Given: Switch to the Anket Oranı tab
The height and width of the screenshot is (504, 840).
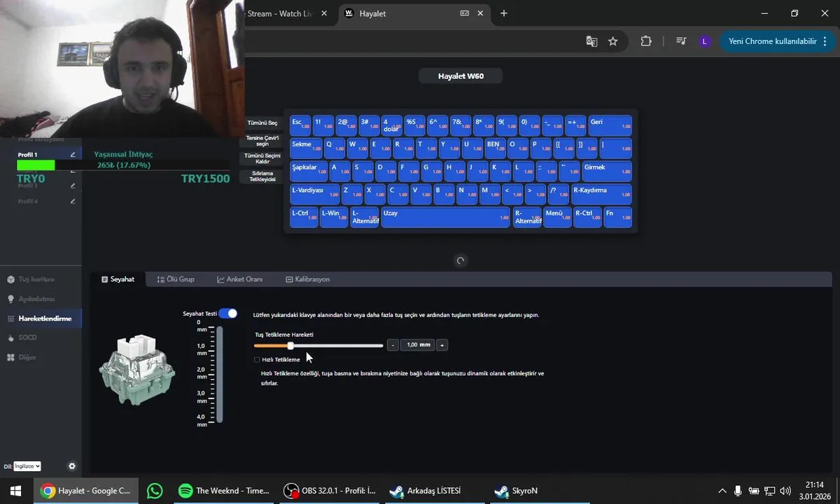Looking at the screenshot, I should (239, 279).
